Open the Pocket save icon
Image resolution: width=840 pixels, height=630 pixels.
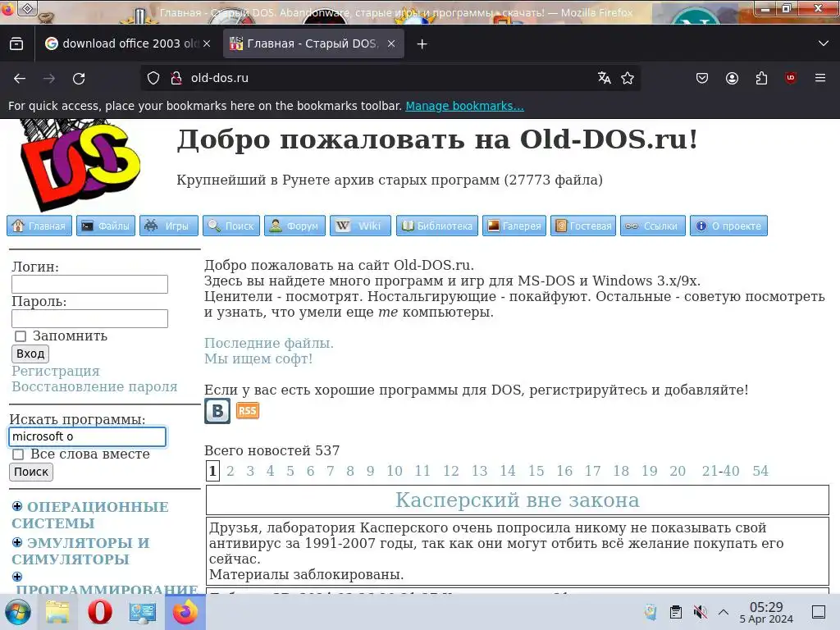702,78
